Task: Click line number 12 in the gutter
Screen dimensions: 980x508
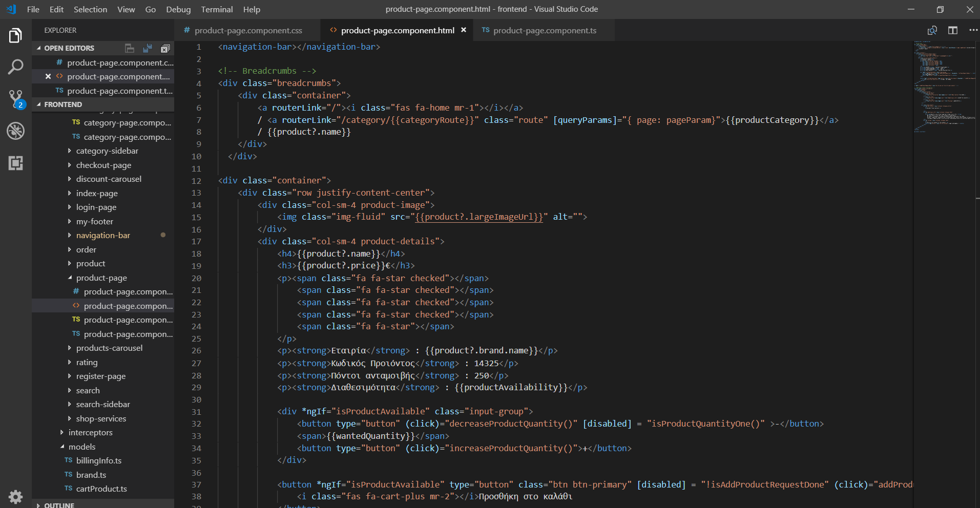Action: 196,181
